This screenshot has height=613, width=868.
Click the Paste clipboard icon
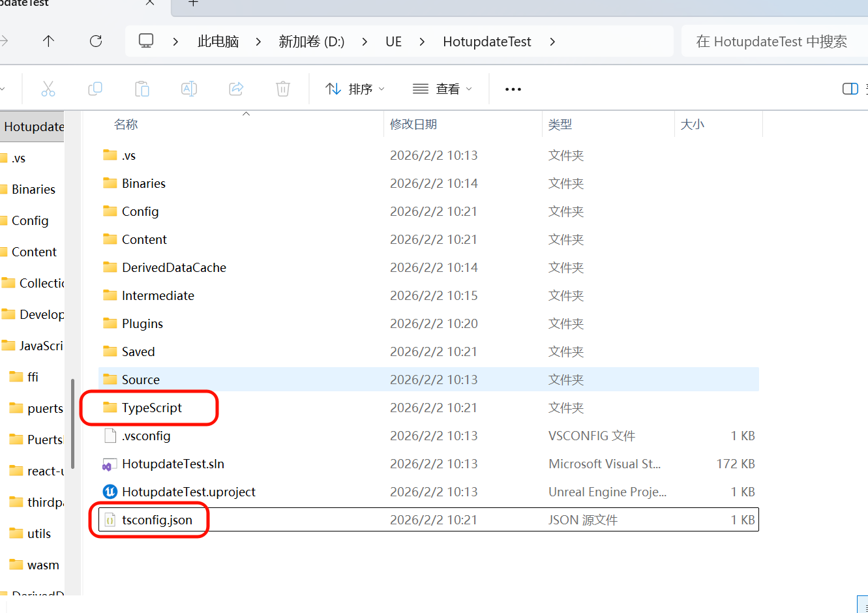(142, 89)
